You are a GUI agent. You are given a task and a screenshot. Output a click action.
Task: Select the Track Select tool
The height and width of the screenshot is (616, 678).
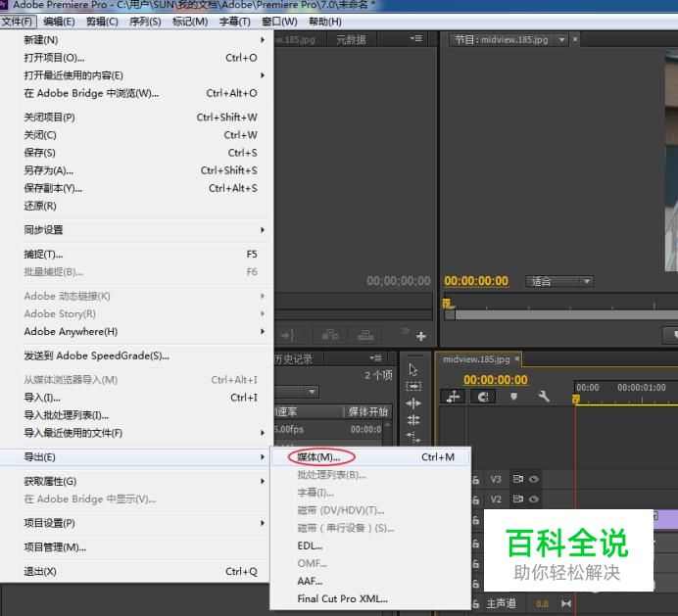(x=412, y=386)
